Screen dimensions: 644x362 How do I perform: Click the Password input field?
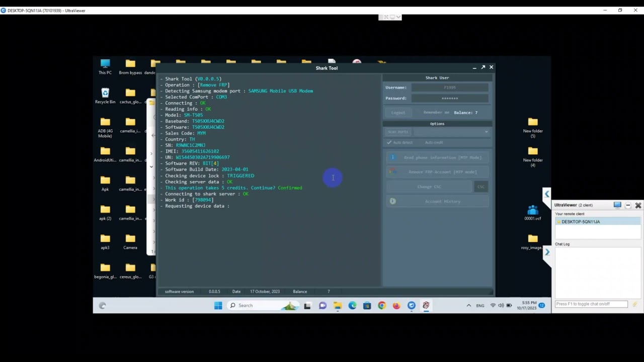pos(450,99)
